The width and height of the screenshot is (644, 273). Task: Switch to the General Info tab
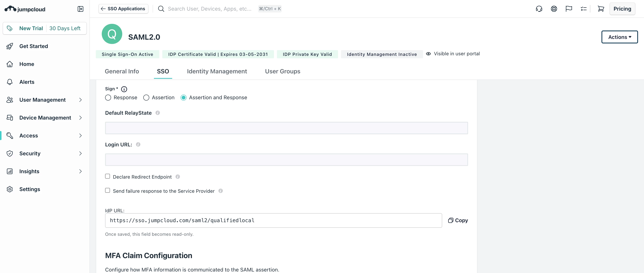(x=122, y=72)
